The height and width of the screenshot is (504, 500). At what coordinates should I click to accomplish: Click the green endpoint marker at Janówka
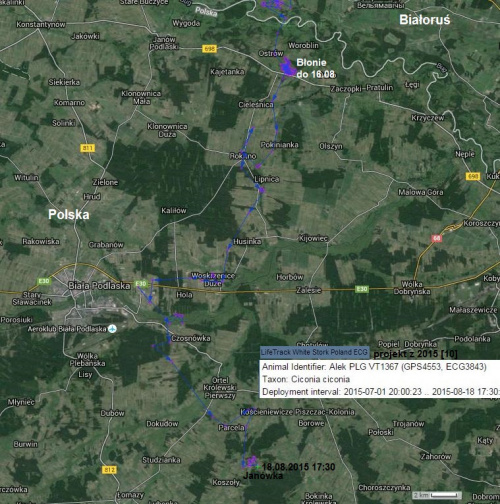[257, 467]
